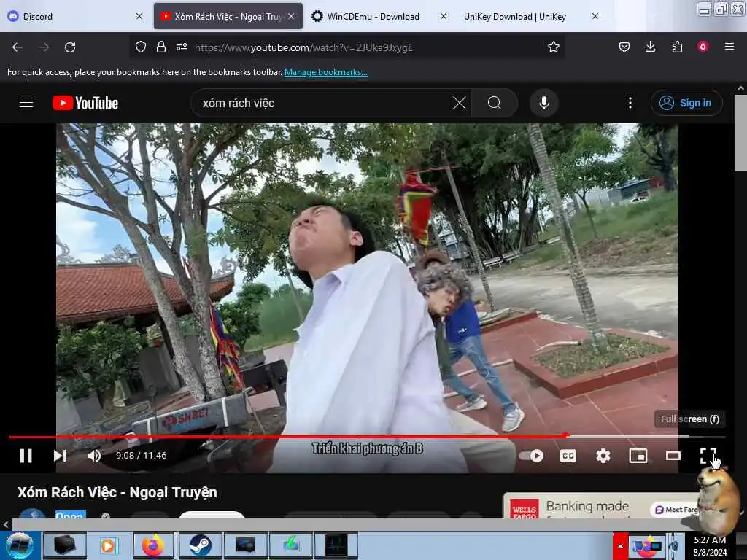This screenshot has width=747, height=560.
Task: Open Steam from the taskbar
Action: tap(200, 545)
